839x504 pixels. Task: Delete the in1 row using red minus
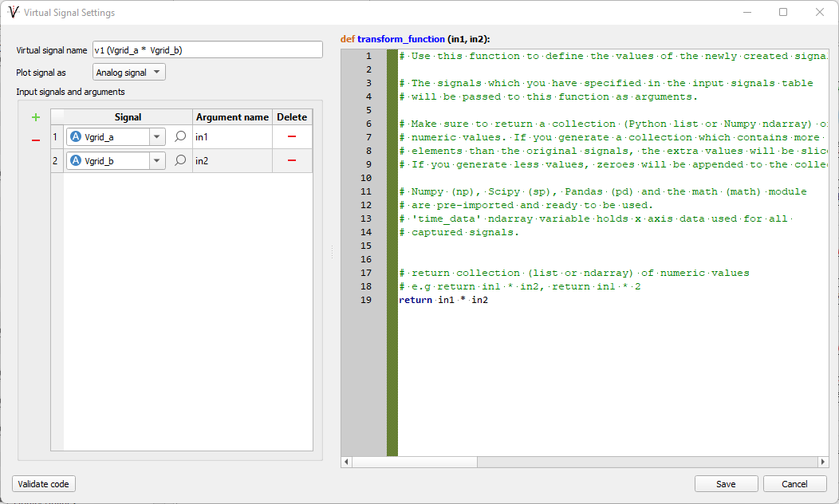pyautogui.click(x=292, y=137)
